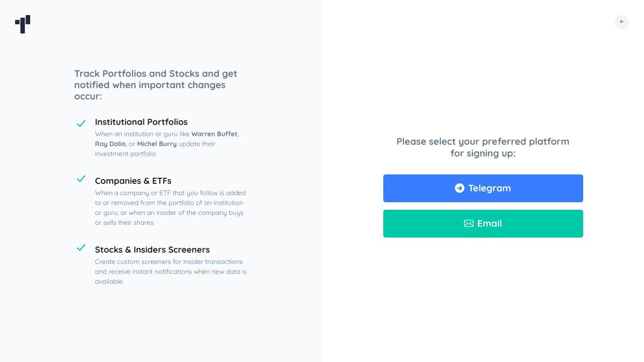Viewport: 644px width, 362px height.
Task: Click the Ray Dalio bold name
Action: click(110, 144)
